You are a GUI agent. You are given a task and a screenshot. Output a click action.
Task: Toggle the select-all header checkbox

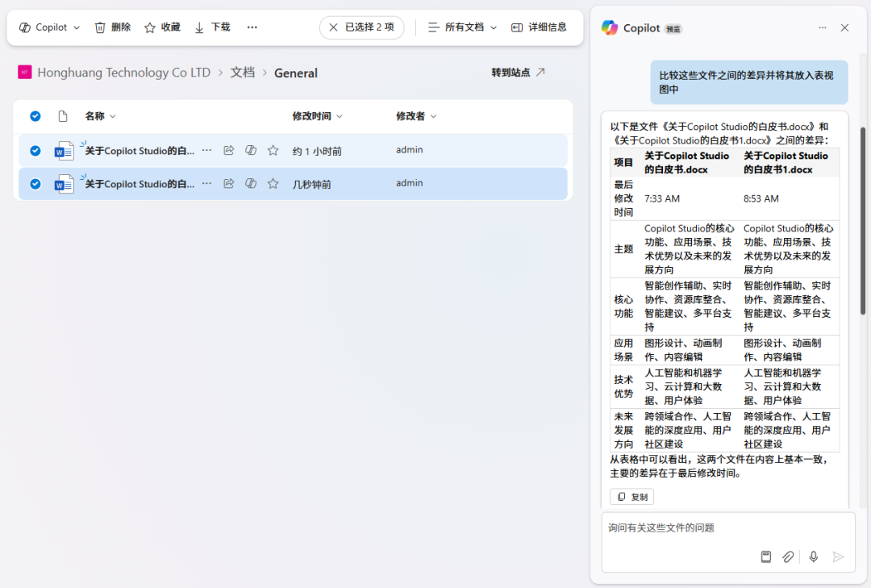(x=35, y=116)
